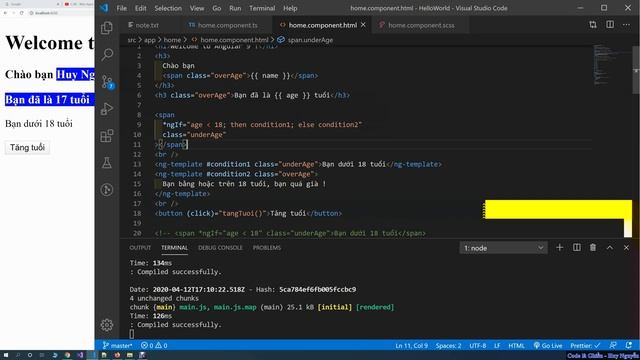
Task: Split the terminal panel
Action: click(577, 248)
